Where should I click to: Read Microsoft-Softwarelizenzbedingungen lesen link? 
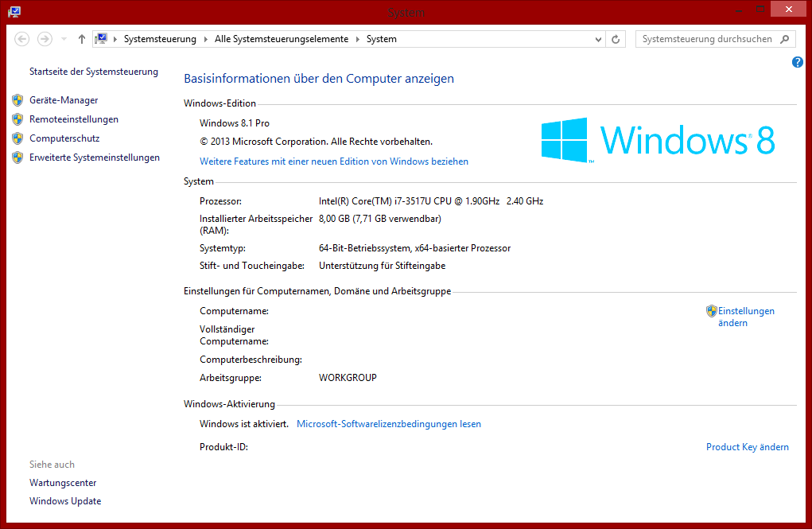tap(389, 424)
